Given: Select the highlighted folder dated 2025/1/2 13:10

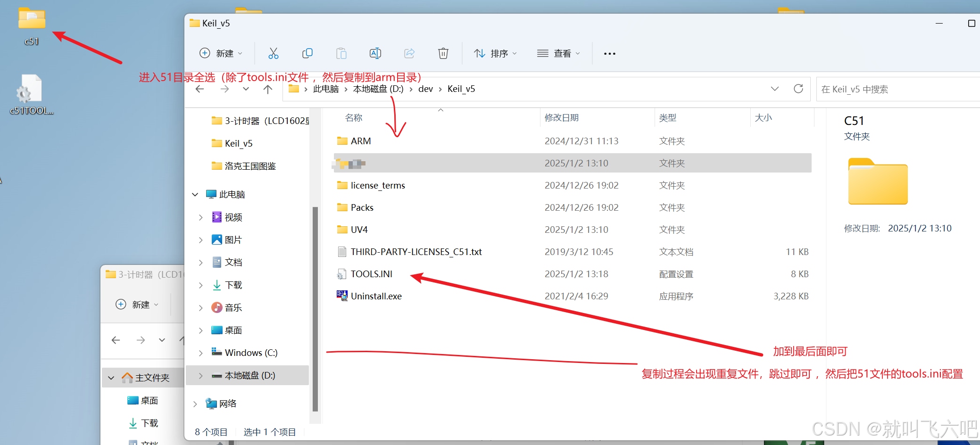Looking at the screenshot, I should [x=573, y=163].
